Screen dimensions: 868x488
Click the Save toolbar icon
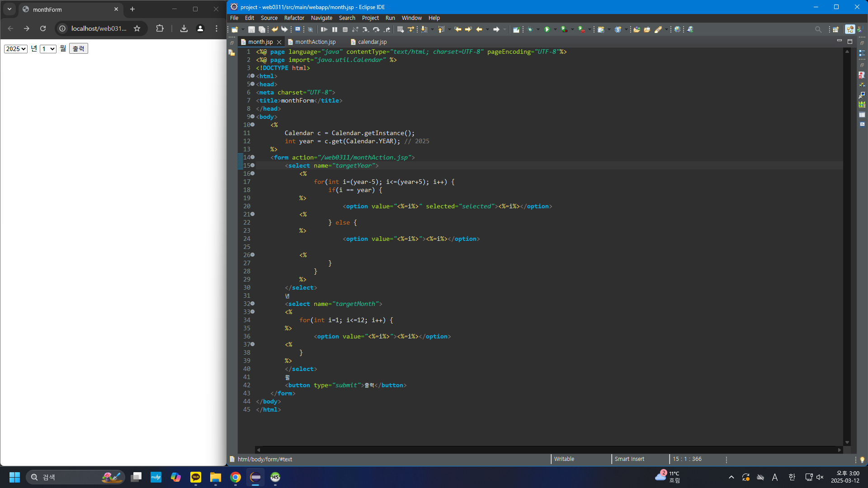tap(251, 29)
